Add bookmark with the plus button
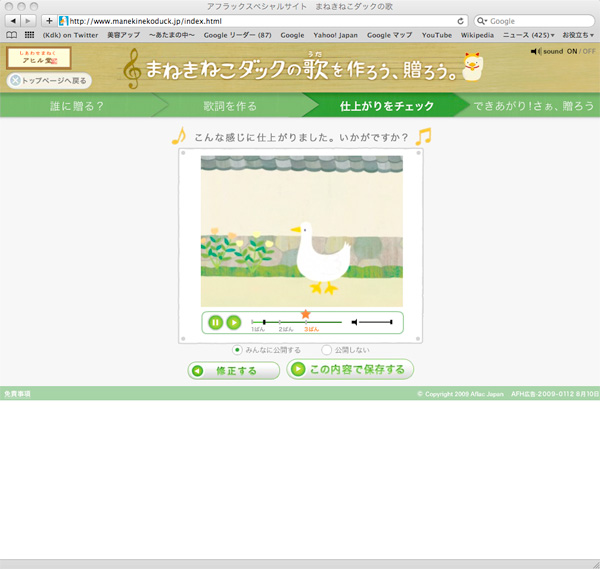Screen dimensions: 600x569 coord(49,21)
